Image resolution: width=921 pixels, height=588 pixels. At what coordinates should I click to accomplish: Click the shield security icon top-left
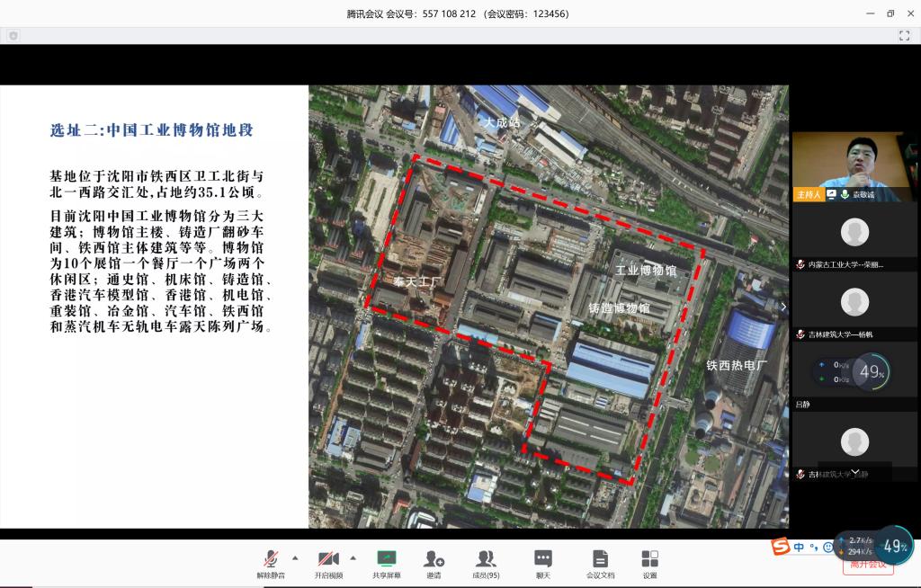[13, 36]
